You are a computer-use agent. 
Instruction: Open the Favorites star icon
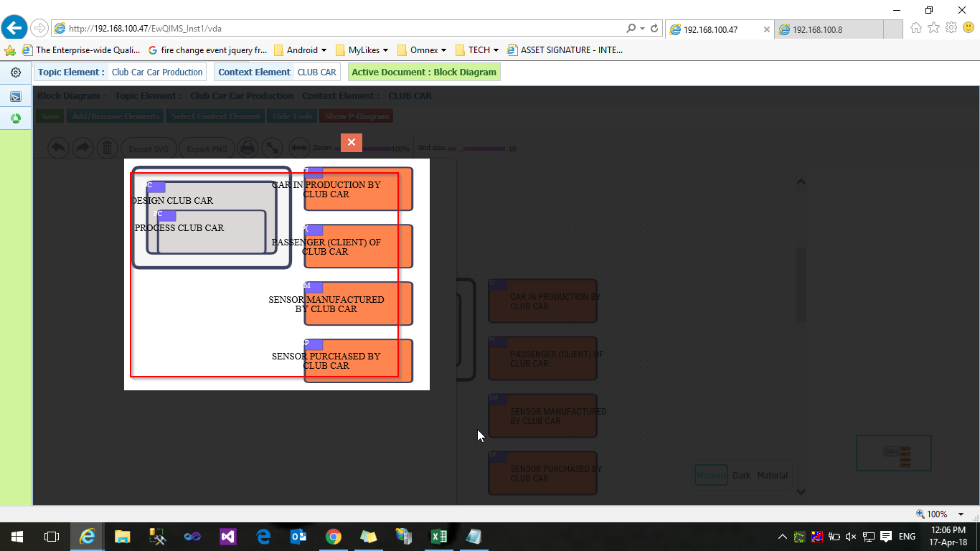coord(933,28)
